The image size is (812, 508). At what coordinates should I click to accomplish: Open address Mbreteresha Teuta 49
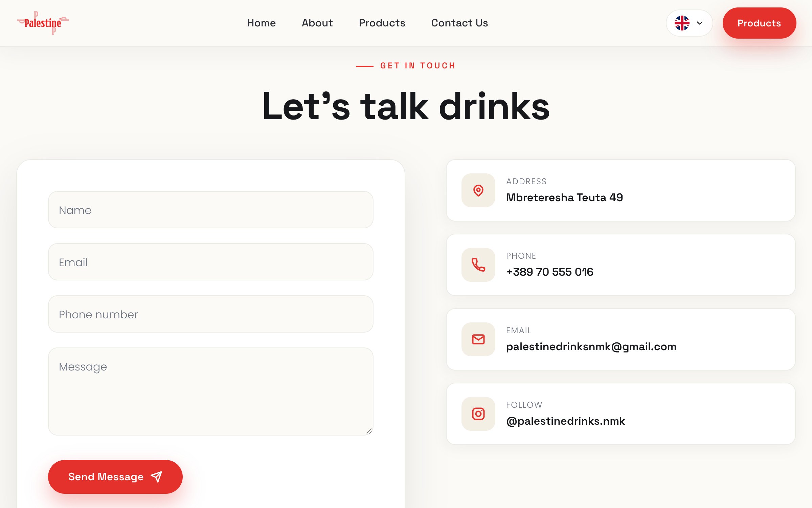(564, 197)
